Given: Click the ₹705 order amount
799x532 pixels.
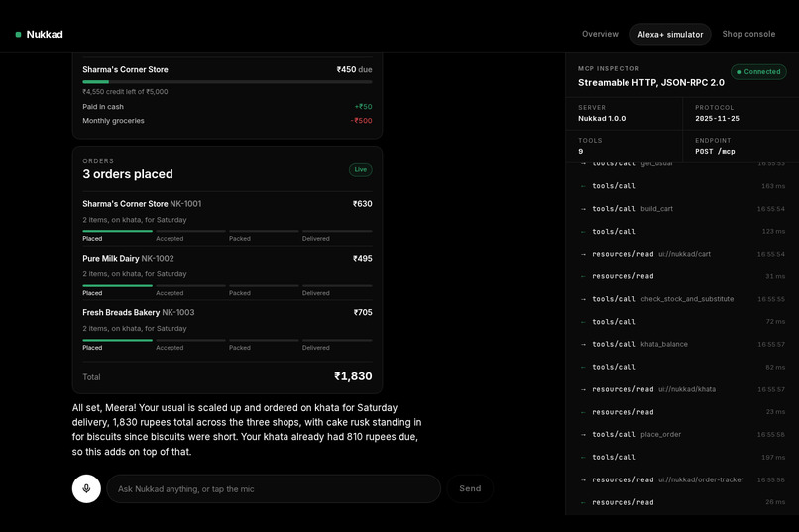Looking at the screenshot, I should pyautogui.click(x=363, y=313).
